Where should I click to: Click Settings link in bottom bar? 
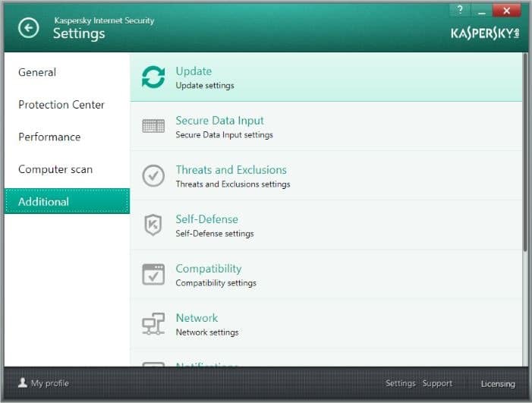coord(401,383)
